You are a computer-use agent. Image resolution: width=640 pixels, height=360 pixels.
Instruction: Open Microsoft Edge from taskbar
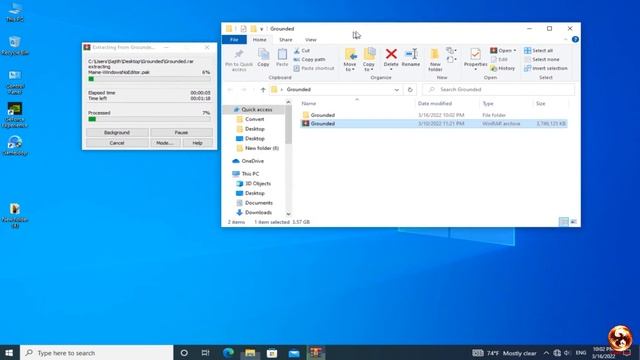[228, 353]
